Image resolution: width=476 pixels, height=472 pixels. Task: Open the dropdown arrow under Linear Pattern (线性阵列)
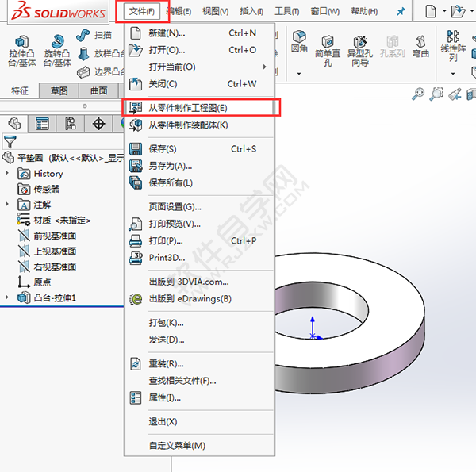[453, 74]
